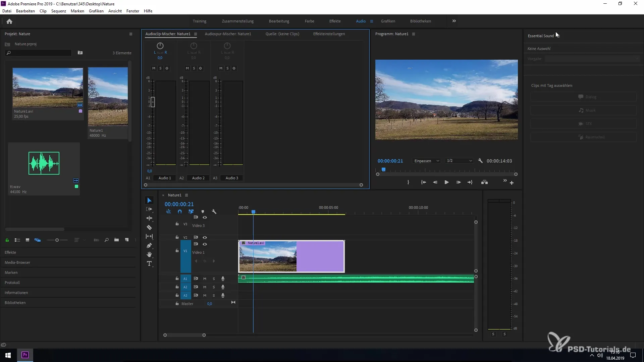
Task: Toggle project write lock icon
Action: tap(7, 240)
